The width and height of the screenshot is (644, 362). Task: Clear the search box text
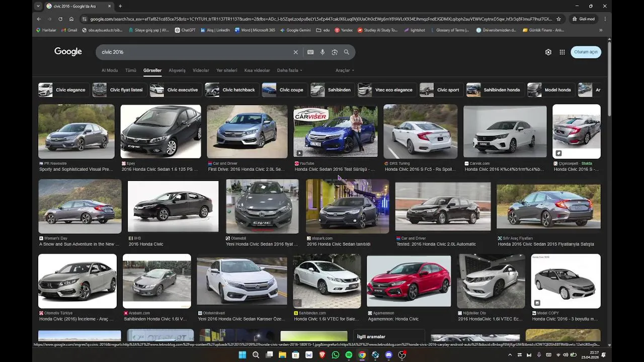click(296, 52)
